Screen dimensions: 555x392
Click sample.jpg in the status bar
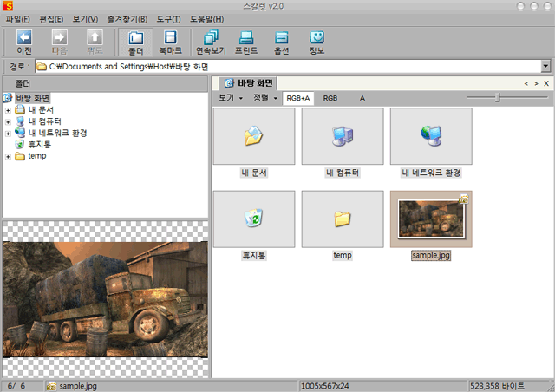coord(77,386)
